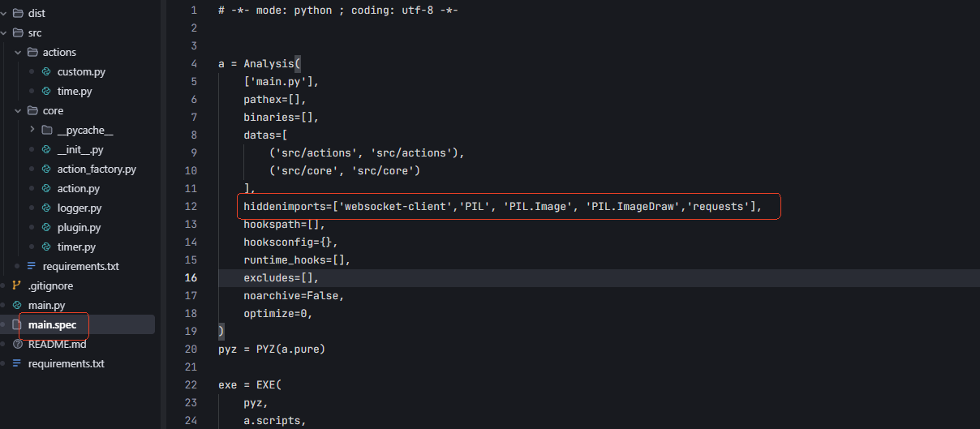
Task: Click line number 12 in the gutter
Action: click(x=191, y=206)
